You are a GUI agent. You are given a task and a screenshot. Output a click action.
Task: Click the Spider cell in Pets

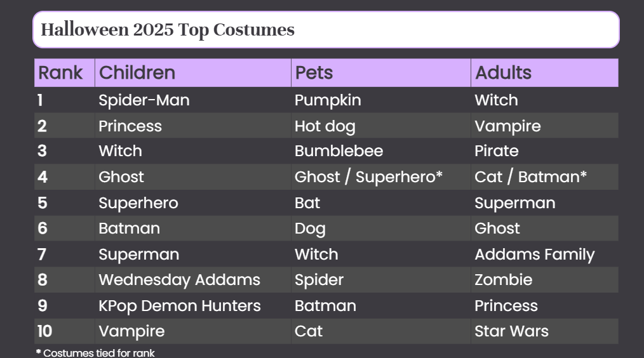pos(380,280)
